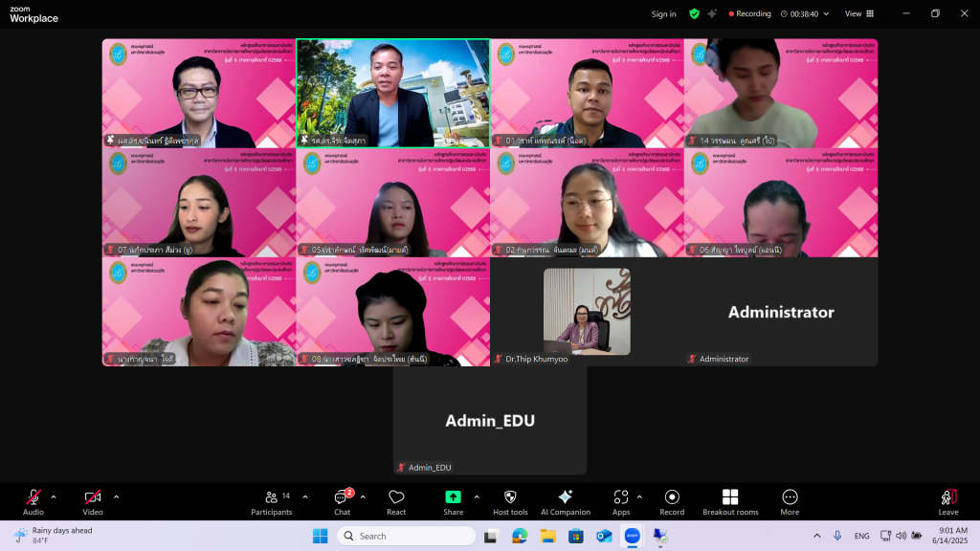
Task: Expand the meeting timer dropdown chevron
Action: pos(826,14)
